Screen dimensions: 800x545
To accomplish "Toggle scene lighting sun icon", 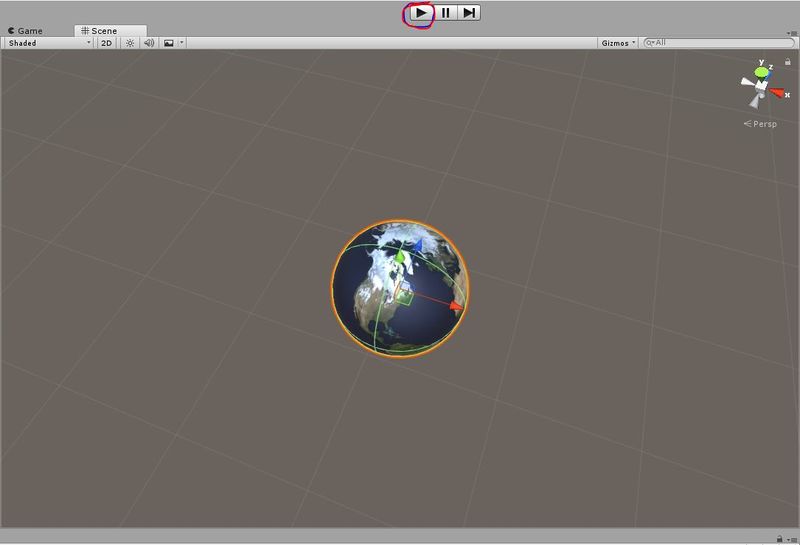I will tap(130, 43).
